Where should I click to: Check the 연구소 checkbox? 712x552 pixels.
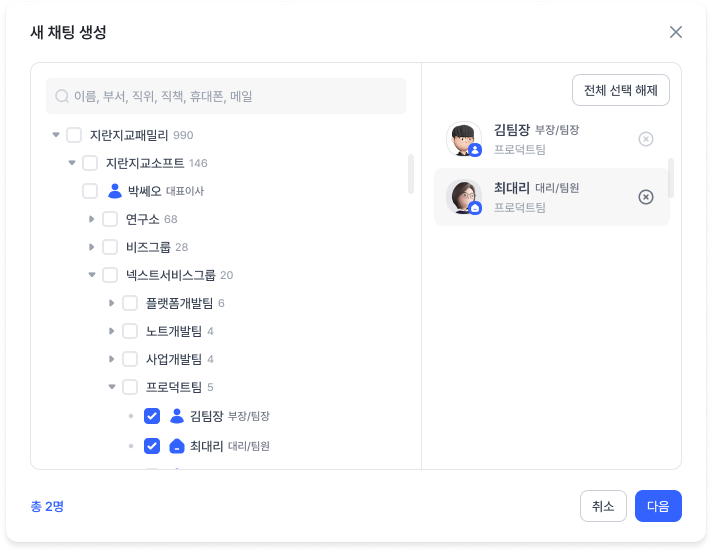pos(110,219)
